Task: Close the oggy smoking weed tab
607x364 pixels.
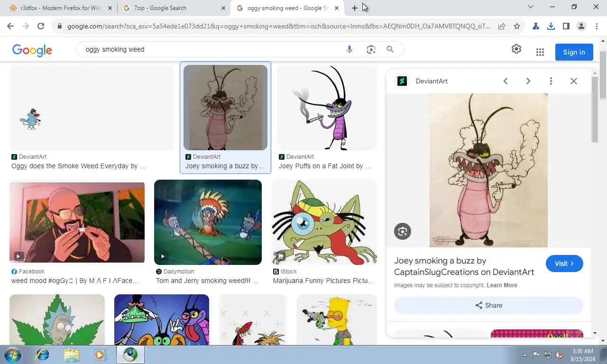Action: pyautogui.click(x=337, y=8)
